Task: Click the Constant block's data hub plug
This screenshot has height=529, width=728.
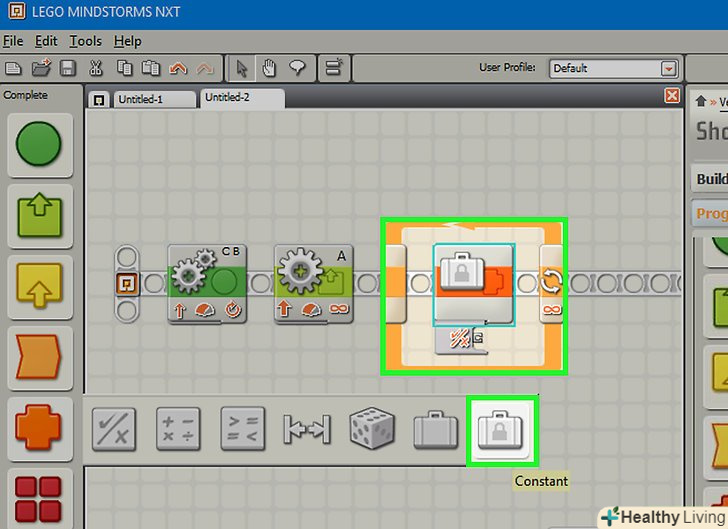Action: (x=461, y=340)
